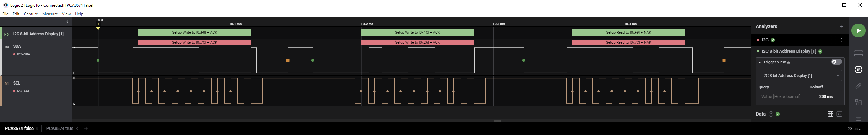Add a new session tab

point(86,129)
